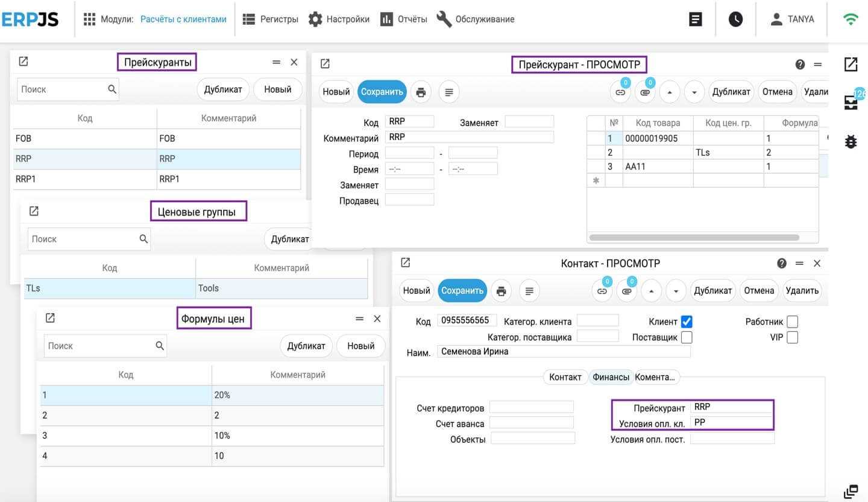
Task: Pop out the Формулы цен window icon
Action: click(51, 318)
